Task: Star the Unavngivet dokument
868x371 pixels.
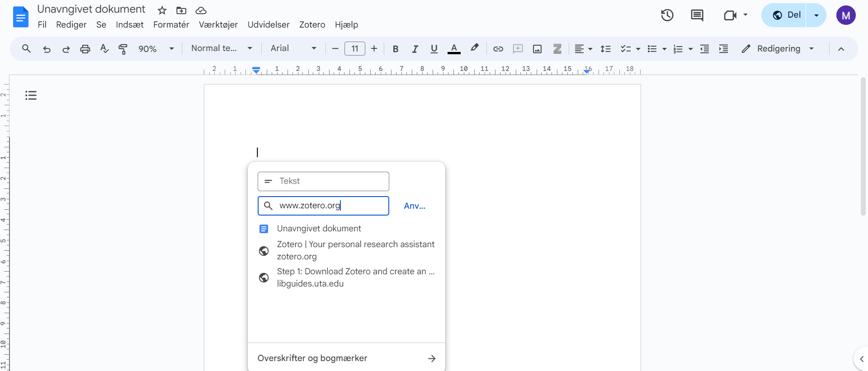Action: 162,10
